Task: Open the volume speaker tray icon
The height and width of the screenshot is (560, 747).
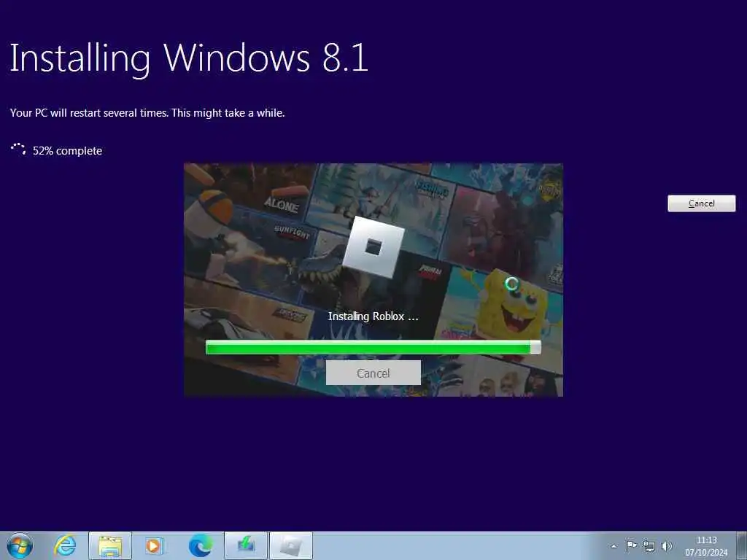Action: point(667,545)
